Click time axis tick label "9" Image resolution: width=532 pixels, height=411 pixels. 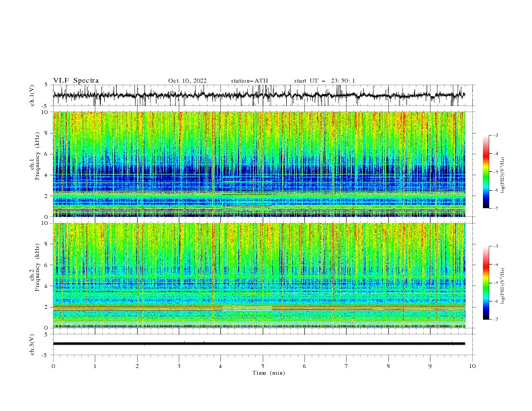click(x=430, y=366)
